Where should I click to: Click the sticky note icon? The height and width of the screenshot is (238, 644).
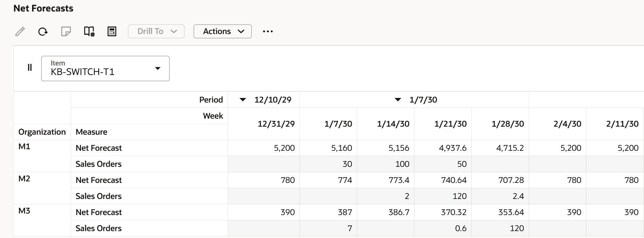click(x=66, y=31)
